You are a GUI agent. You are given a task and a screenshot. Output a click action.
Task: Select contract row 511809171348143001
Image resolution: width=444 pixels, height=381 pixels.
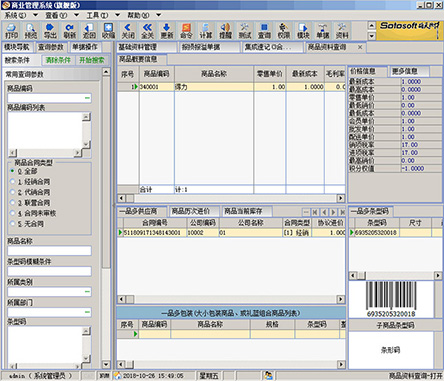click(231, 233)
